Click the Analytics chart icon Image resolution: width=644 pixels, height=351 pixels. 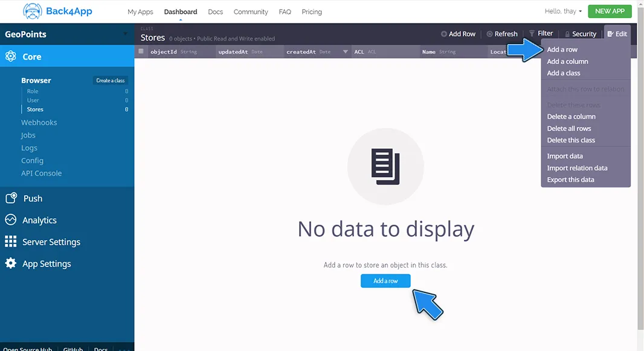[x=11, y=220]
